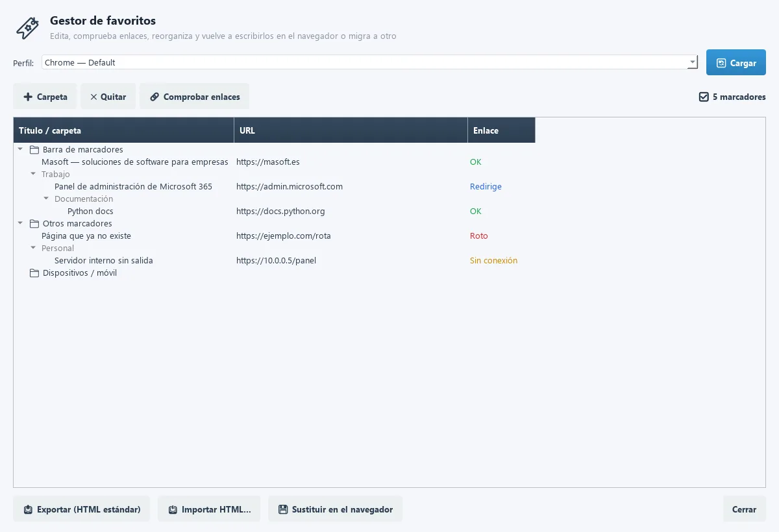Viewport: 779px width, 532px height.
Task: Load profile with the Cargar button
Action: pyautogui.click(x=736, y=63)
